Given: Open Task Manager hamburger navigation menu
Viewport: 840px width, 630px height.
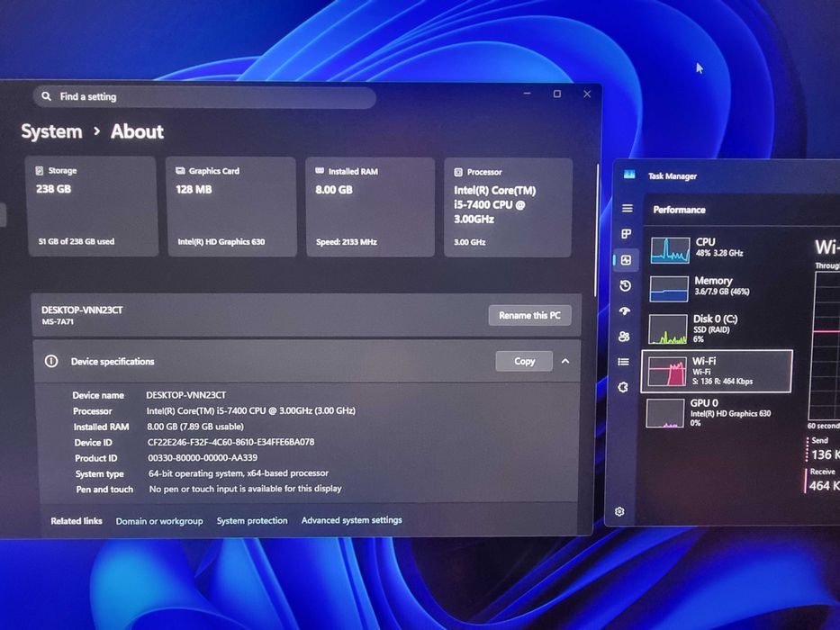Looking at the screenshot, I should tap(627, 209).
